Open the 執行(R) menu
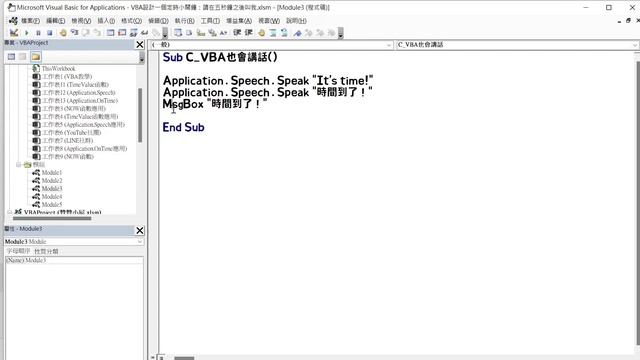The width and height of the screenshot is (640, 360). pyautogui.click(x=184, y=21)
